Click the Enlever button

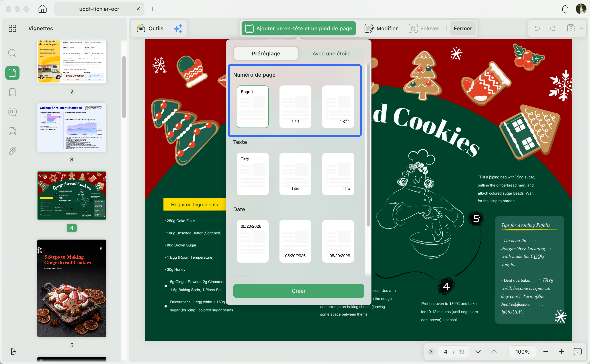(x=424, y=28)
